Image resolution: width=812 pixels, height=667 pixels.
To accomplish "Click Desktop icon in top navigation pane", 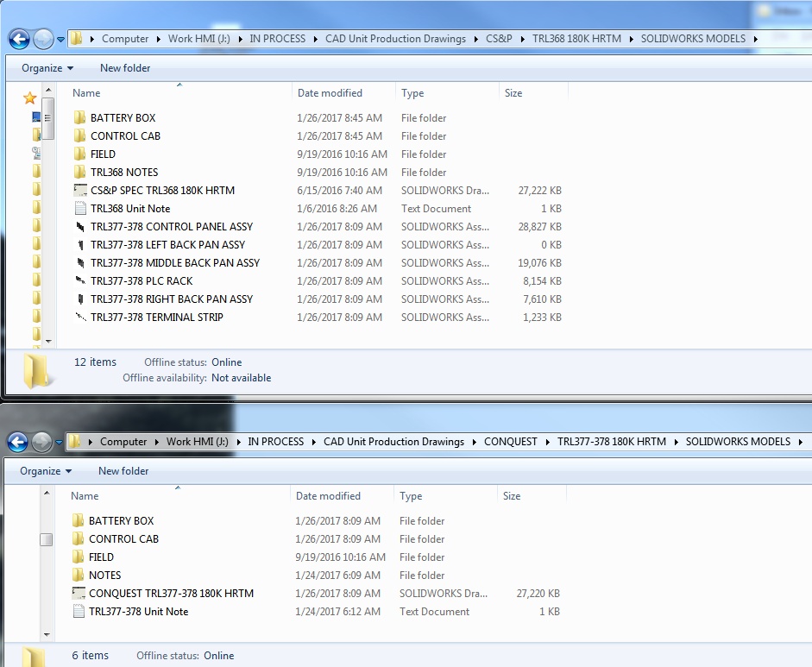I will tap(36, 117).
